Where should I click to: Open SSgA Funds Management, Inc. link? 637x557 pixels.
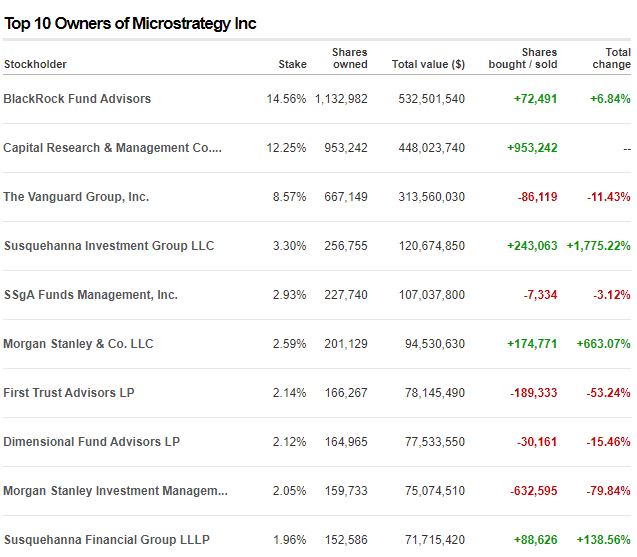pos(91,295)
